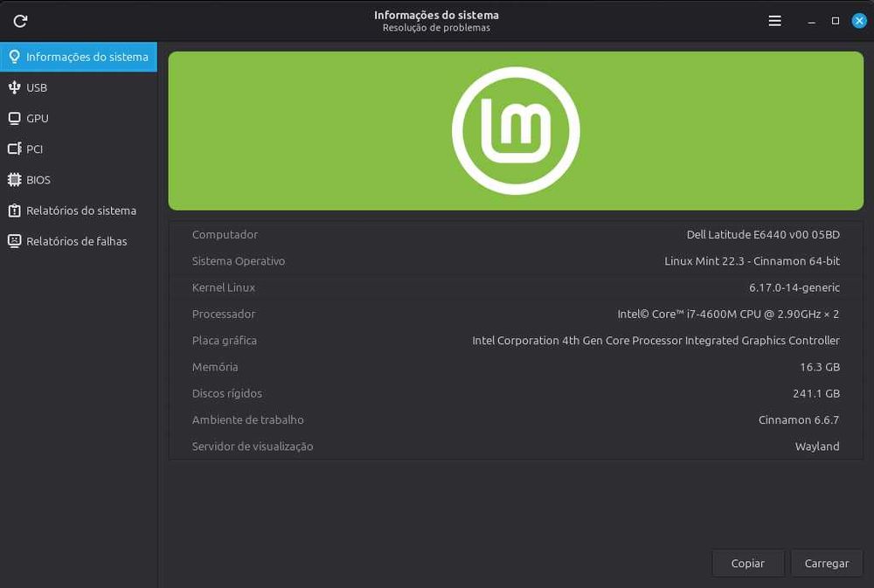874x588 pixels.
Task: Click the refresh icon in the title bar
Action: click(20, 21)
